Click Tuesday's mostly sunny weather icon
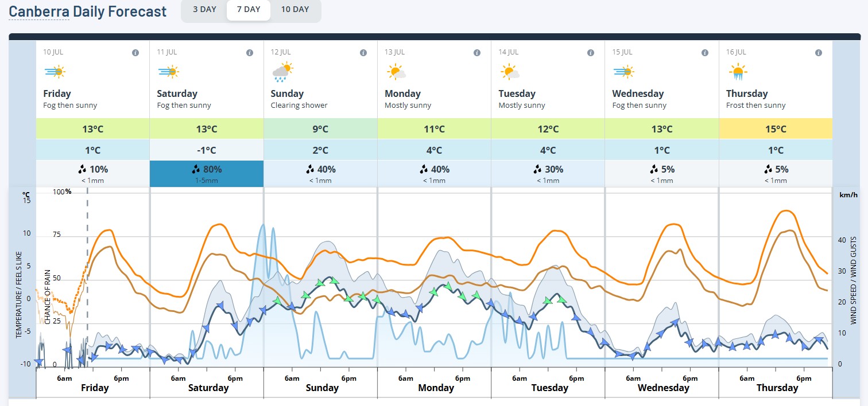Image resolution: width=868 pixels, height=406 pixels. [510, 72]
